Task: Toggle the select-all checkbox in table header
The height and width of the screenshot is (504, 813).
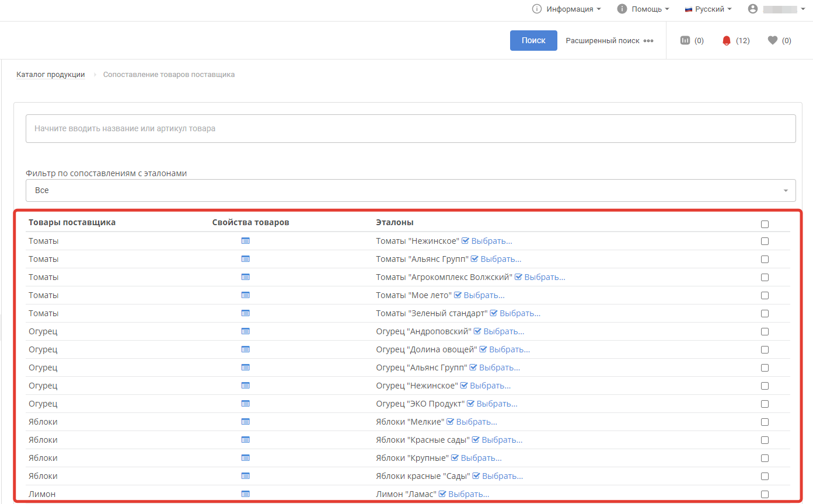Action: 765,224
